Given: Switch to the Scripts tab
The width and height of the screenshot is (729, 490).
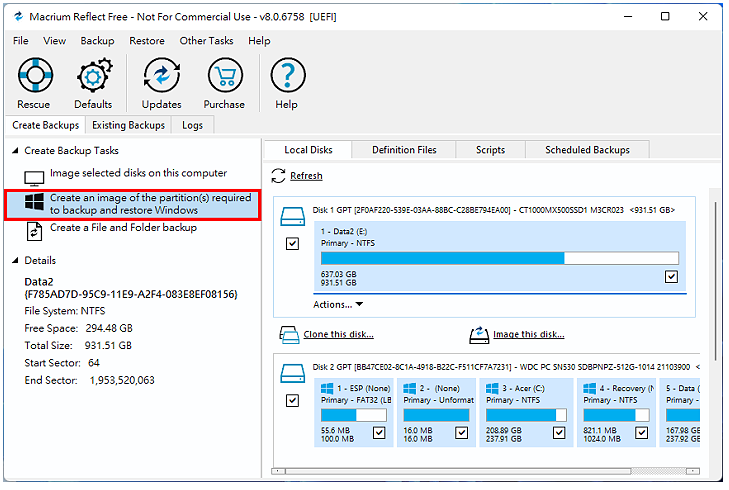Looking at the screenshot, I should click(490, 150).
